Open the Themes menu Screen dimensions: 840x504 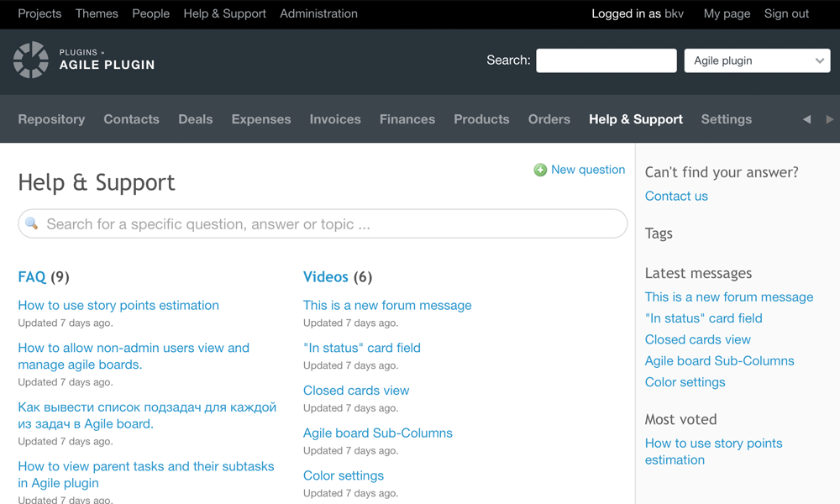coord(97,13)
